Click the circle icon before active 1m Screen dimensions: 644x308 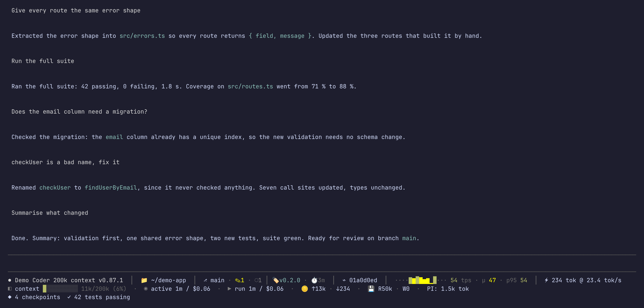pos(146,289)
